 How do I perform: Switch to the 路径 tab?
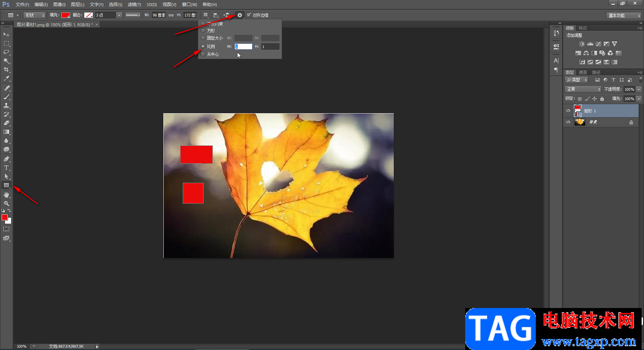coord(596,72)
